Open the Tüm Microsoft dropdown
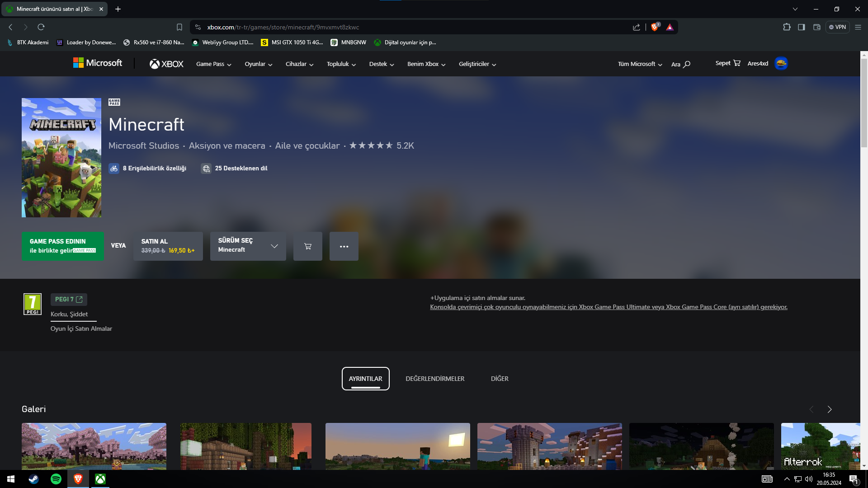Screen dimensions: 868x488 640,64
